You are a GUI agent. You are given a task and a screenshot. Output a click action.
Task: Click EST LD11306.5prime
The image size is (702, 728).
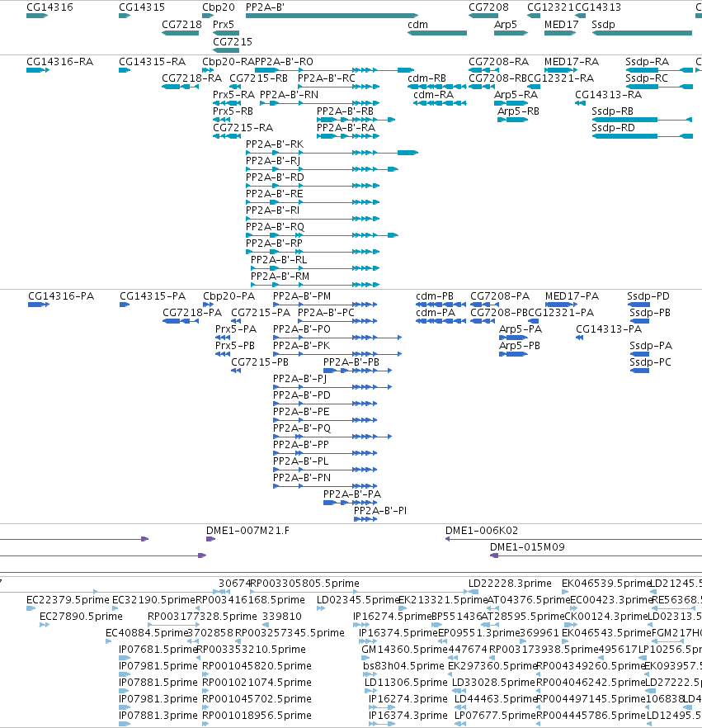coord(406,683)
